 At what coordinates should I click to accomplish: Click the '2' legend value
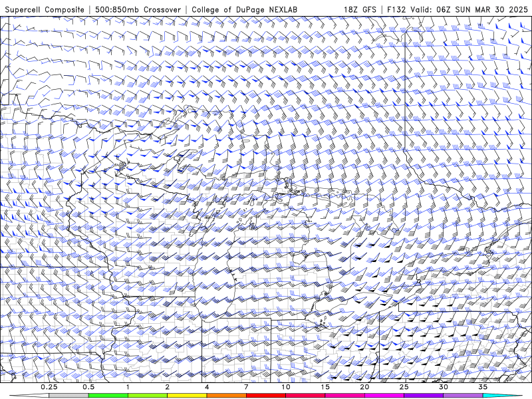(x=168, y=387)
